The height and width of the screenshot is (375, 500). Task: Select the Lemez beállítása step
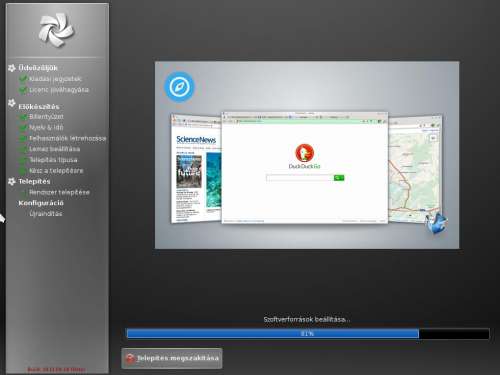point(54,149)
